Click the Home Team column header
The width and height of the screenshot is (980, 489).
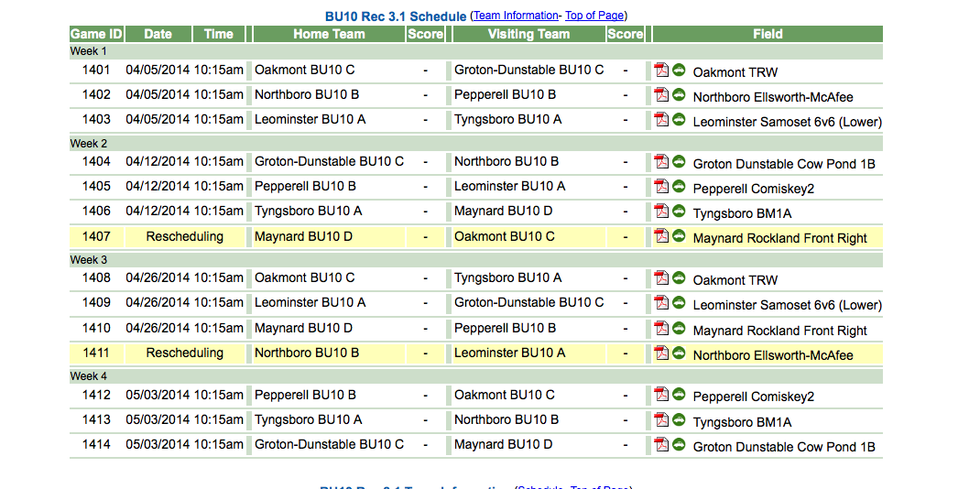pyautogui.click(x=330, y=35)
